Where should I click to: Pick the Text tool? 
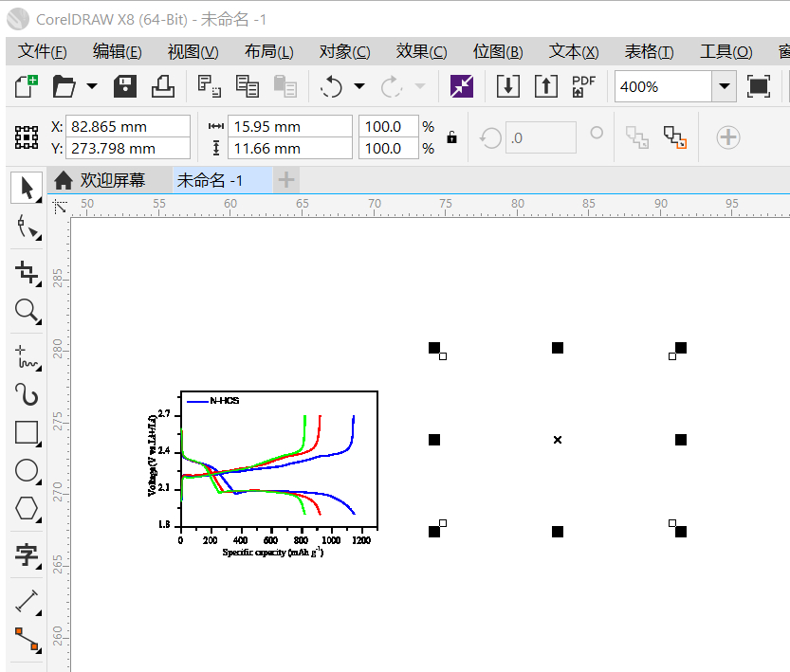coord(27,556)
